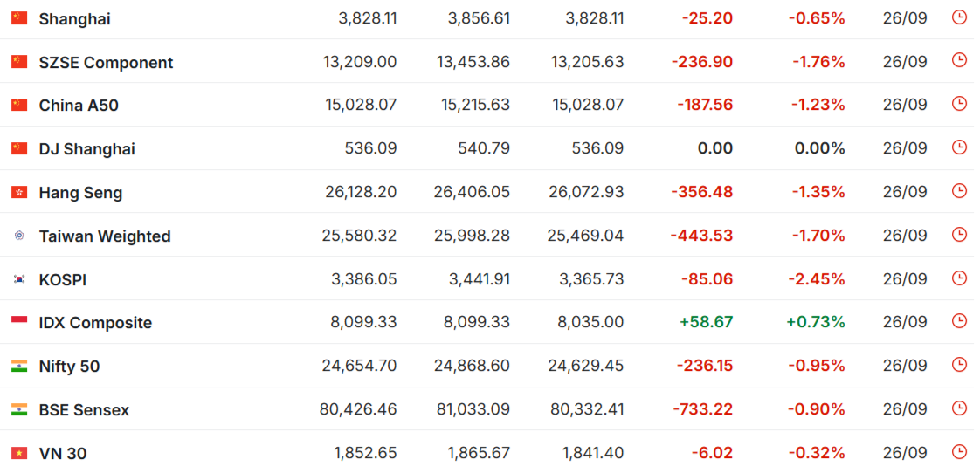Click the clock icon in KOSPI row

point(959,278)
